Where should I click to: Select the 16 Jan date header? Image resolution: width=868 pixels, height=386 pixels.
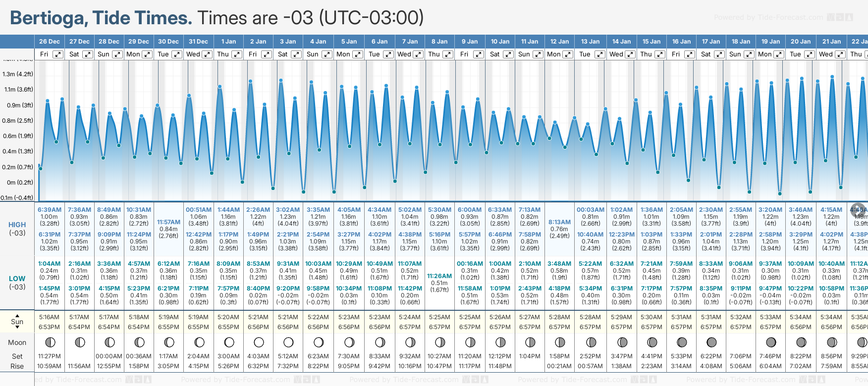point(682,42)
